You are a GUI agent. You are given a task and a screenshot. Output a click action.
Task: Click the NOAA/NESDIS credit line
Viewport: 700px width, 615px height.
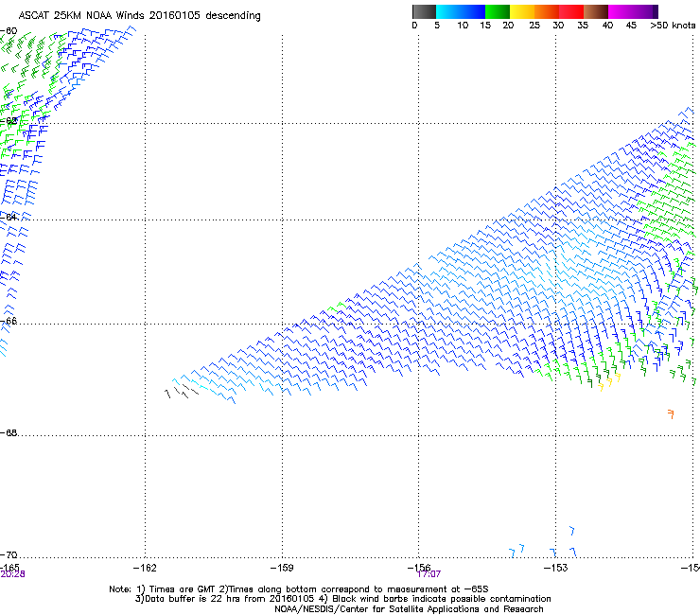pos(409,609)
